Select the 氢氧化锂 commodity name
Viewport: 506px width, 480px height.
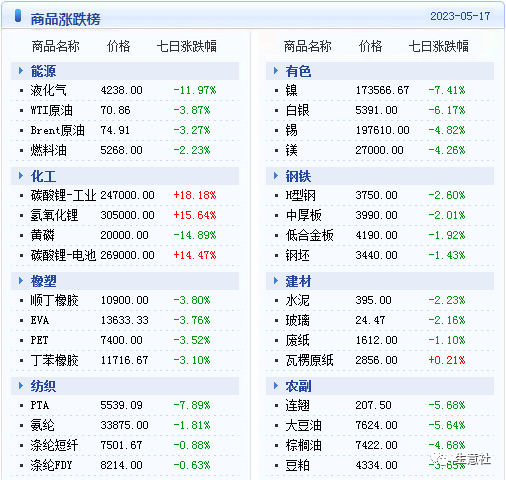tap(54, 215)
